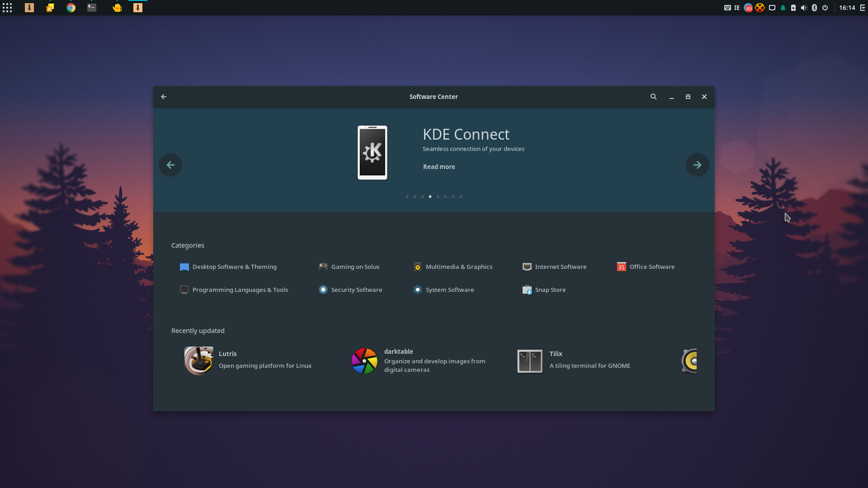This screenshot has height=488, width=868.
Task: Show next featured app in carousel
Action: [698, 165]
